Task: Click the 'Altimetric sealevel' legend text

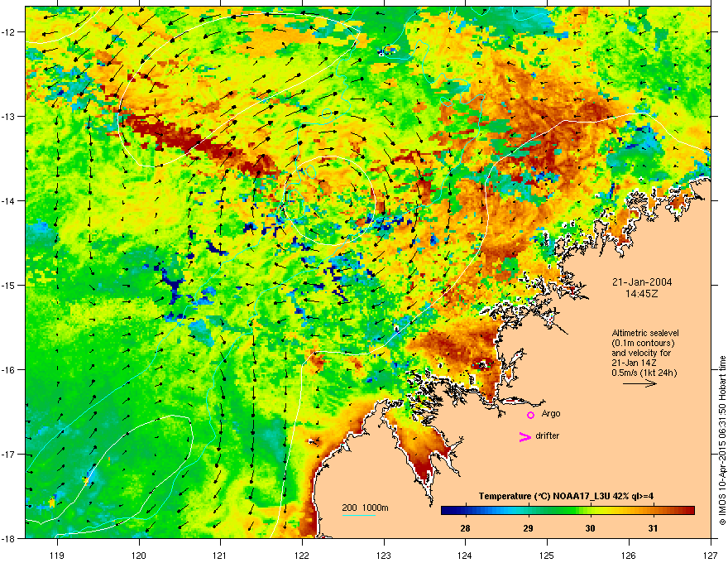Action: [x=645, y=333]
